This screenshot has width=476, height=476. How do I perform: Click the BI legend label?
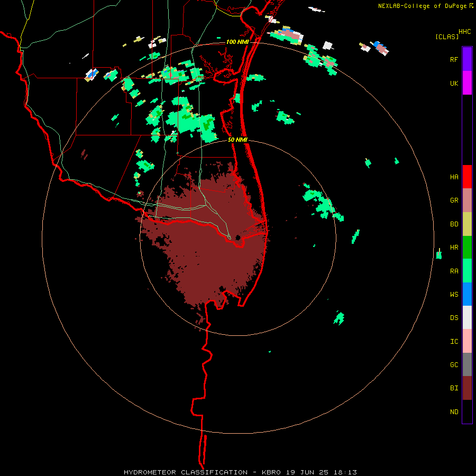[x=454, y=388]
